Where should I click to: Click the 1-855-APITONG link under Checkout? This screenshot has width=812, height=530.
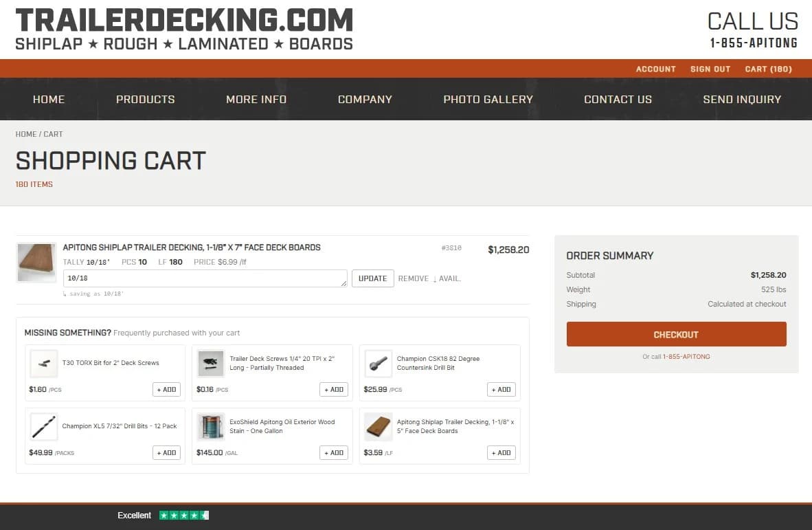(x=686, y=357)
